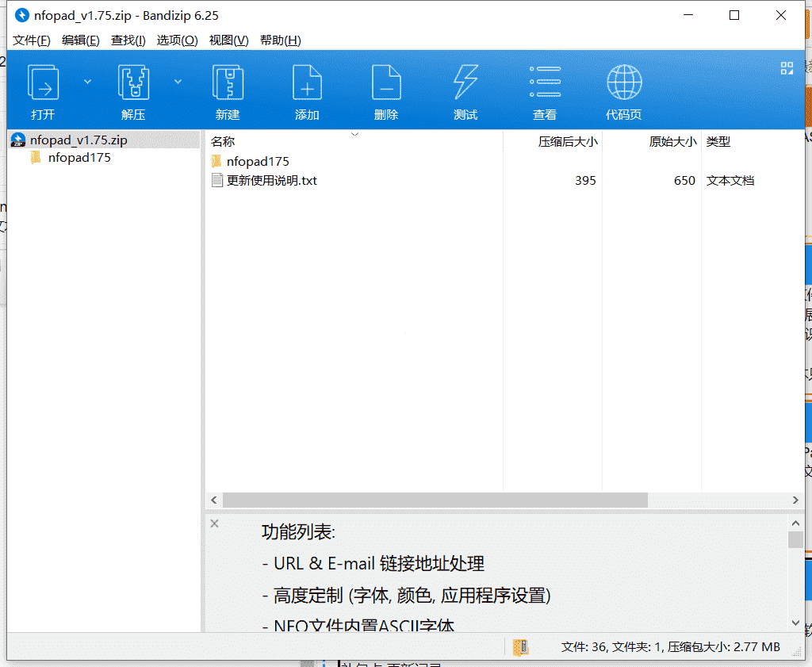Click the Extract (解压) toolbar icon
Viewport: 812px width, 667px height.
133,82
